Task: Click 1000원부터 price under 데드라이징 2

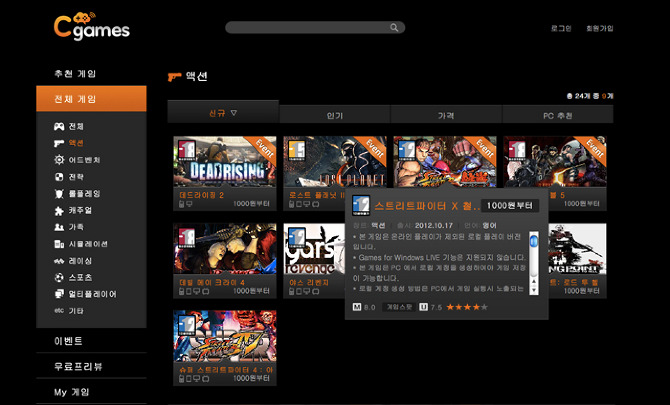Action: click(251, 204)
